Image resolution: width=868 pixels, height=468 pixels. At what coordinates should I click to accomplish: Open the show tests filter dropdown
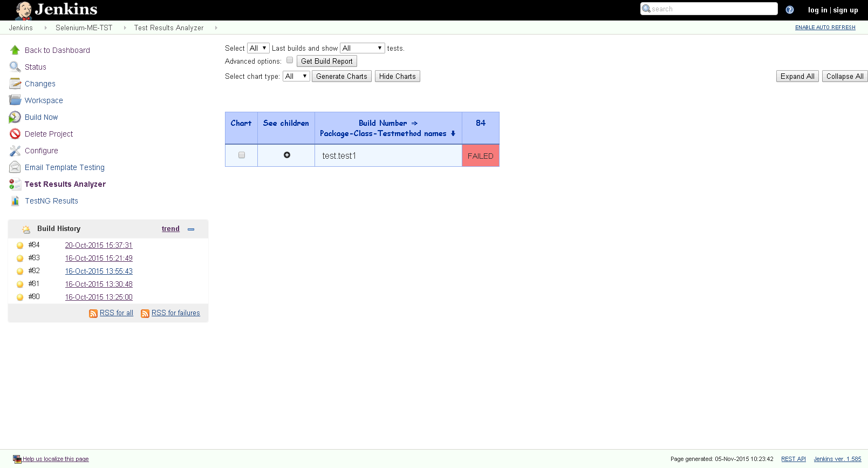tap(362, 48)
